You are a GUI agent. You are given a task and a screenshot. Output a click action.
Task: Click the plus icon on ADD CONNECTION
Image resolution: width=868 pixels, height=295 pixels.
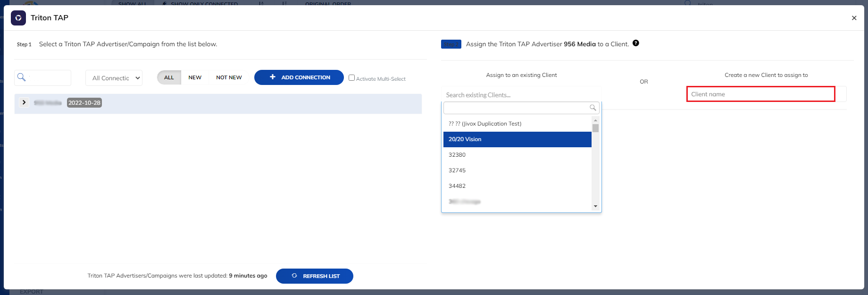click(x=273, y=77)
